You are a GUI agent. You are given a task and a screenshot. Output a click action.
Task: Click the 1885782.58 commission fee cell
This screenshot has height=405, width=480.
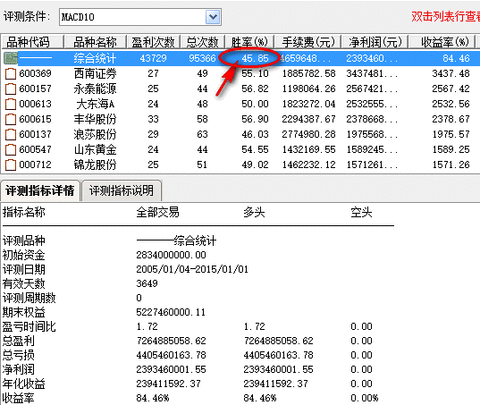point(309,74)
